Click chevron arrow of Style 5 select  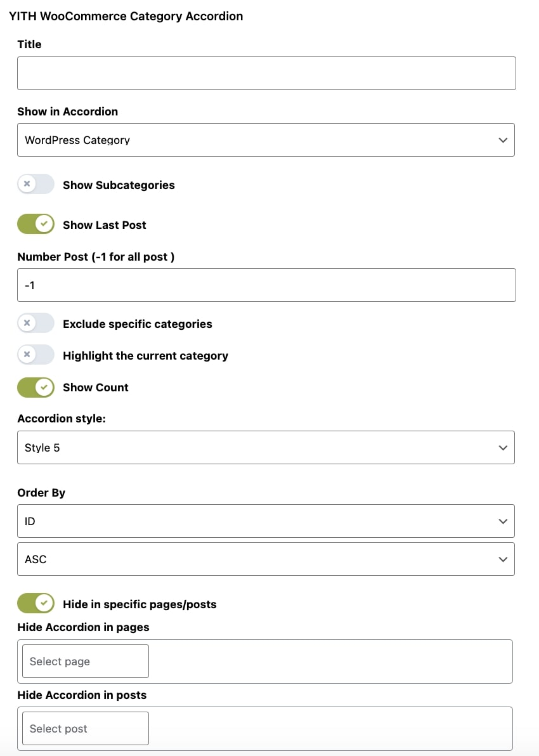(x=503, y=448)
